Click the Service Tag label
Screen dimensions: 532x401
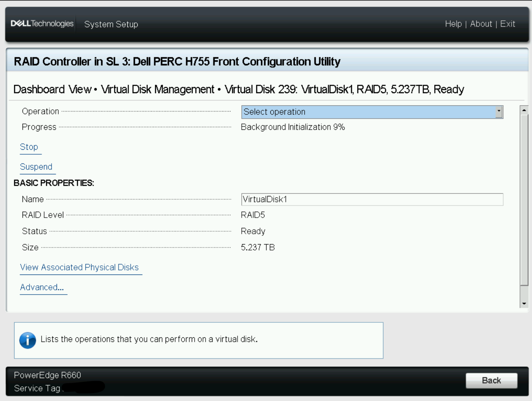coord(37,388)
